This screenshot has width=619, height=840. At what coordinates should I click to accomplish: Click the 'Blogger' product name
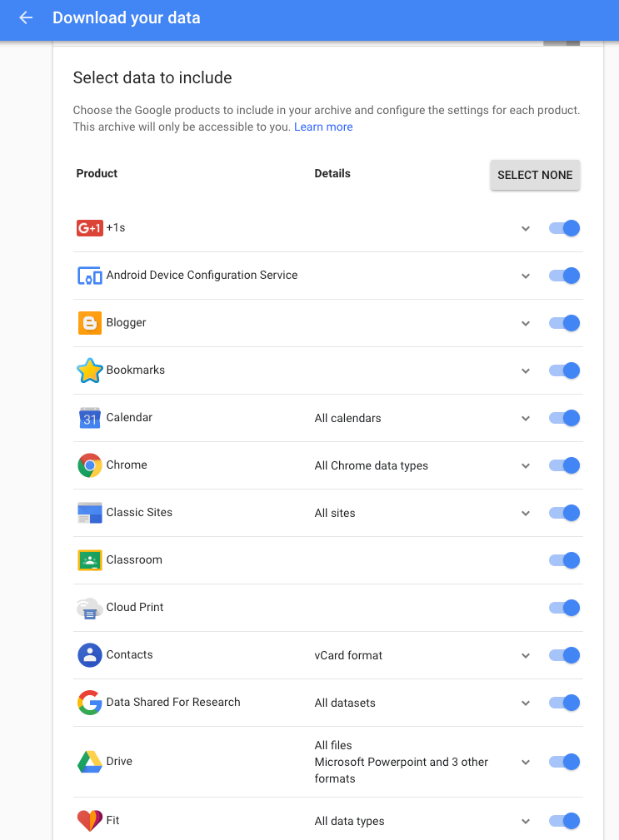pyautogui.click(x=126, y=323)
